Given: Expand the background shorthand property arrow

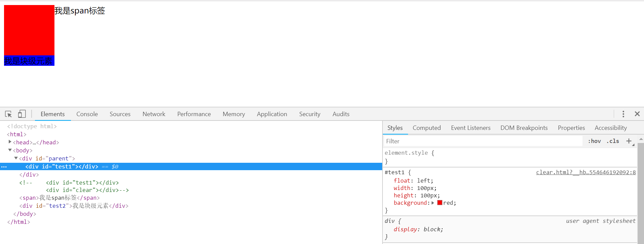Looking at the screenshot, I should pos(433,203).
